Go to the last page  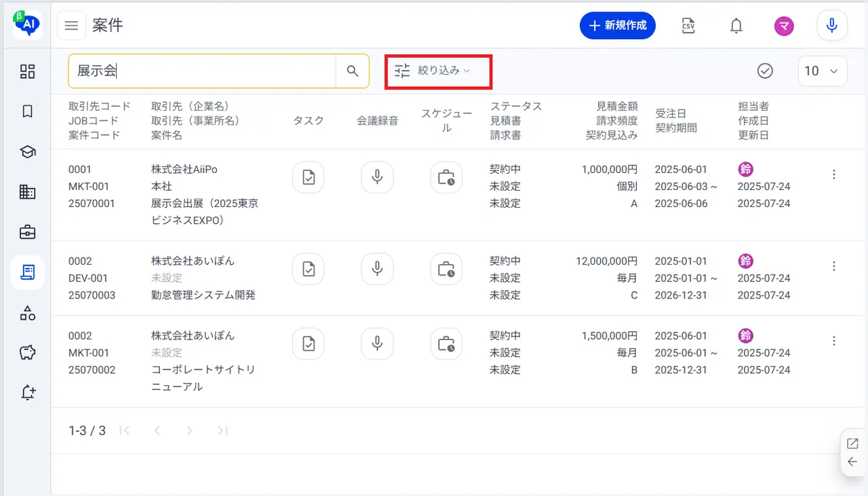click(222, 430)
